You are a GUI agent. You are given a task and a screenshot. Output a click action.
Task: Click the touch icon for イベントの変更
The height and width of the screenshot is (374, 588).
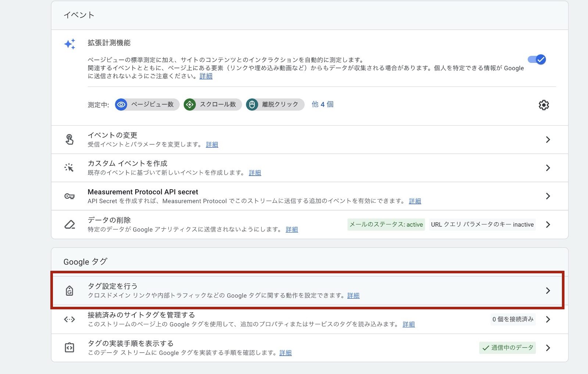pyautogui.click(x=69, y=140)
